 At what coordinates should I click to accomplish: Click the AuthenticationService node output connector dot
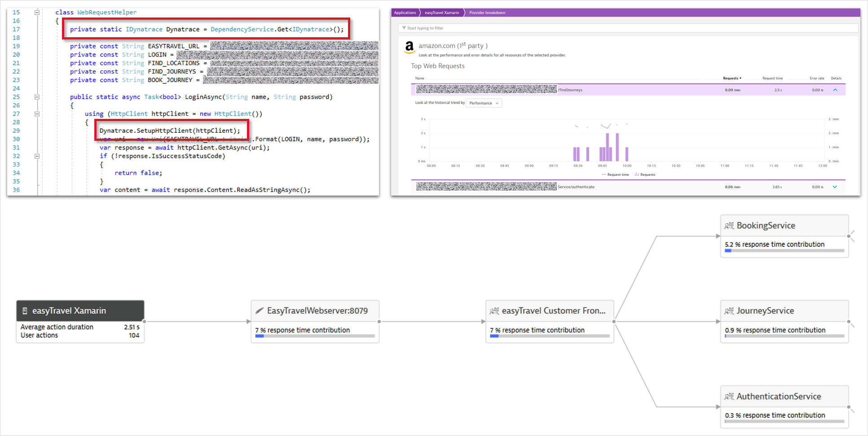[849, 407]
